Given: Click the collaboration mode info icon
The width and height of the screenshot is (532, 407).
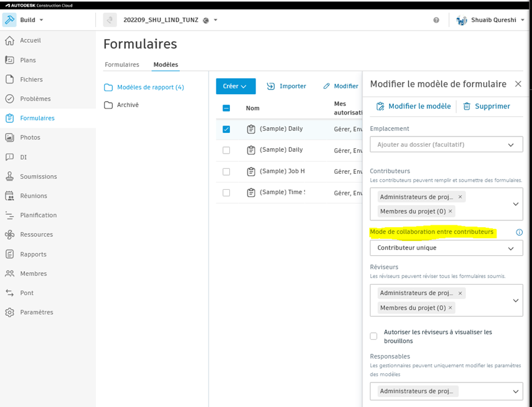Looking at the screenshot, I should (519, 233).
